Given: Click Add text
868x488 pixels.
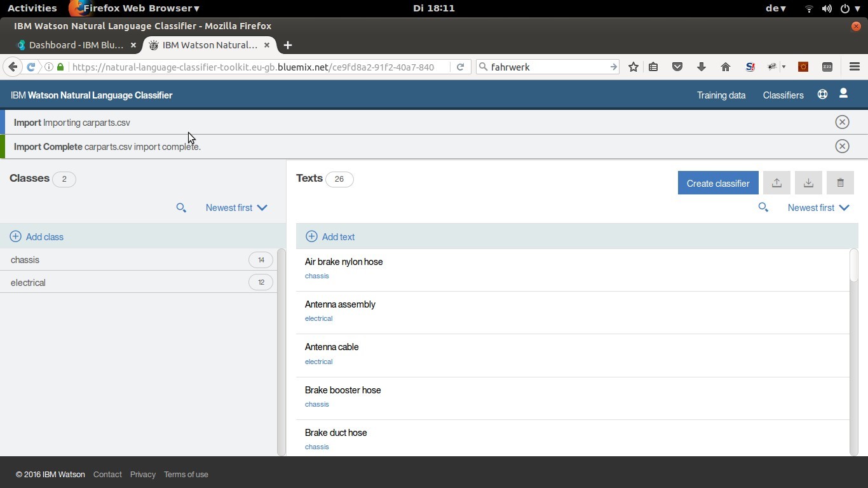Looking at the screenshot, I should pyautogui.click(x=330, y=236).
